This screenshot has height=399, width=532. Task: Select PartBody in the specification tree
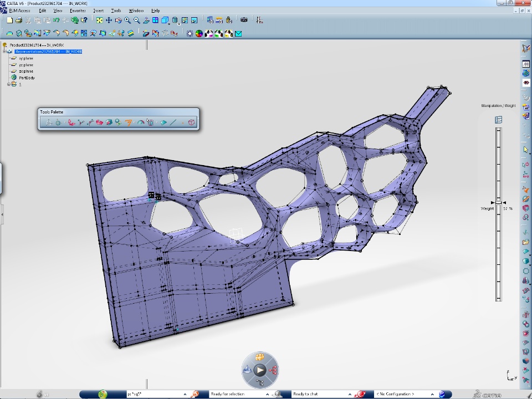click(x=27, y=78)
